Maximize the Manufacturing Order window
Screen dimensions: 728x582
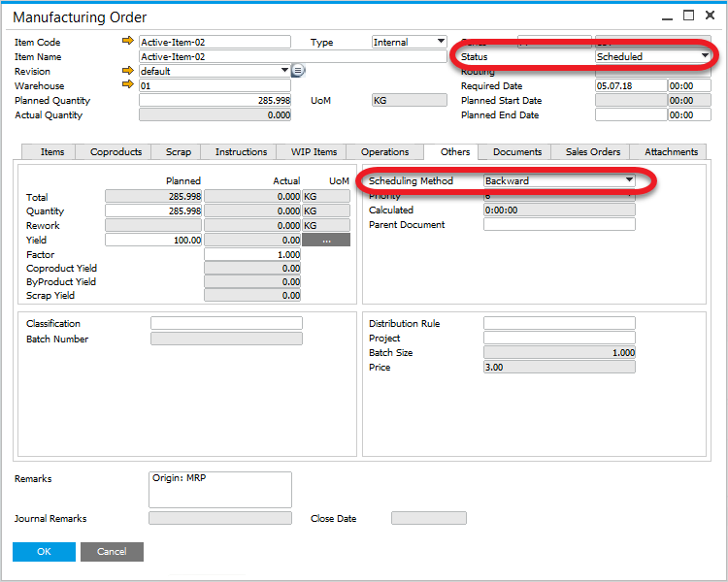point(688,16)
